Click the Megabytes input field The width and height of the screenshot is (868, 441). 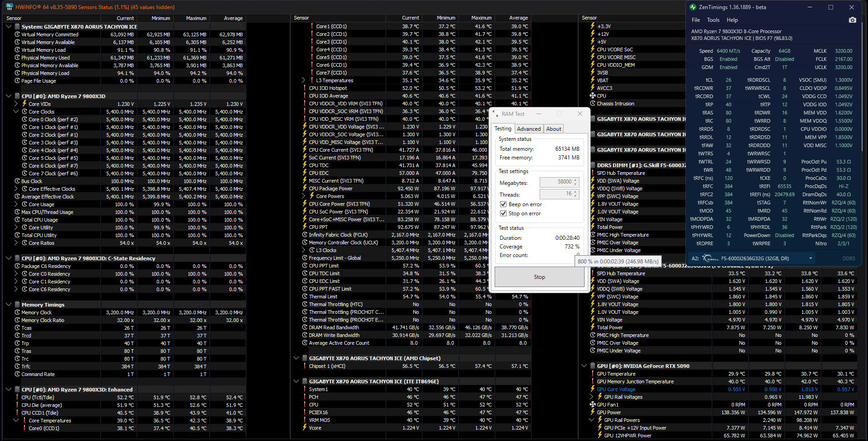(556, 182)
